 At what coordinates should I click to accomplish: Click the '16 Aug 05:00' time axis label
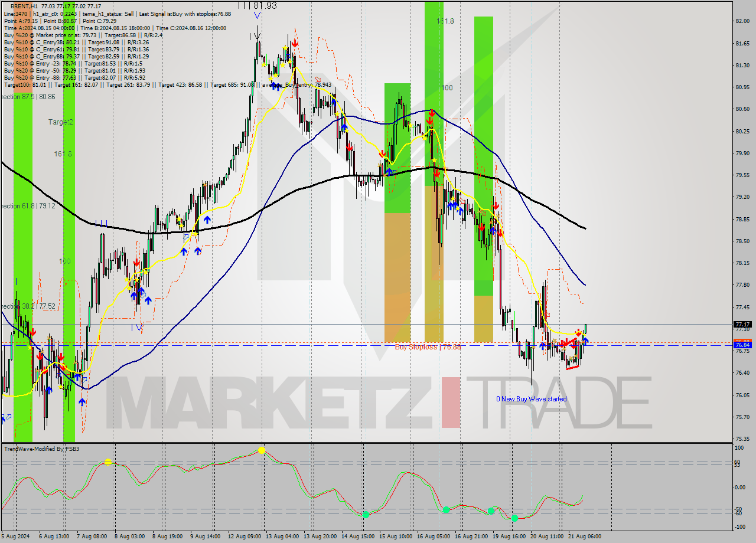coord(434,537)
